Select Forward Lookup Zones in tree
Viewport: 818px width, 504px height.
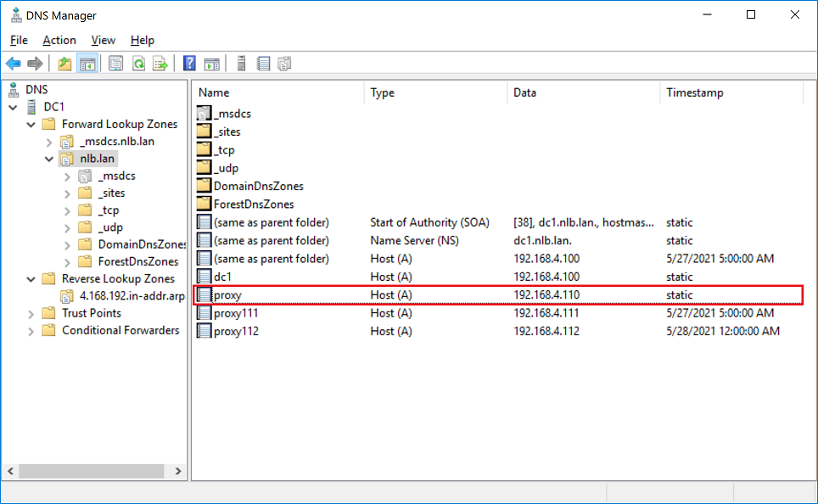point(120,124)
